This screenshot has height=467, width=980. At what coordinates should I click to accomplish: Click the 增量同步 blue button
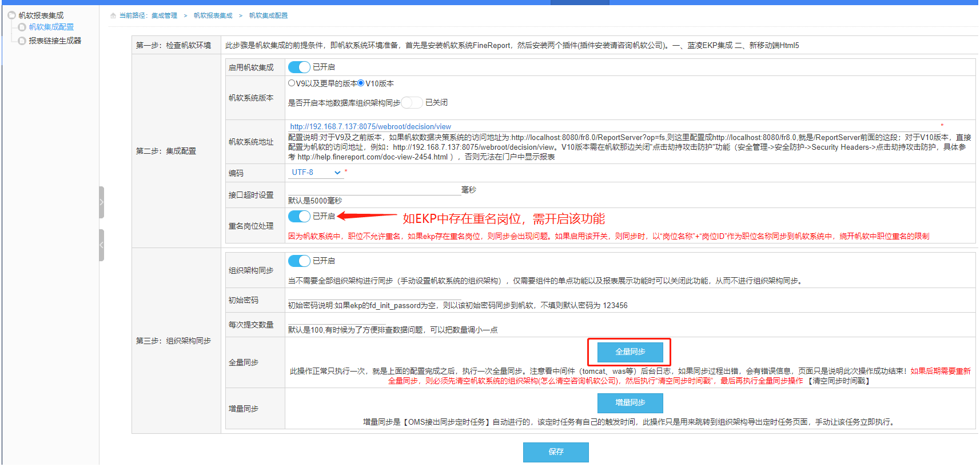click(x=630, y=403)
